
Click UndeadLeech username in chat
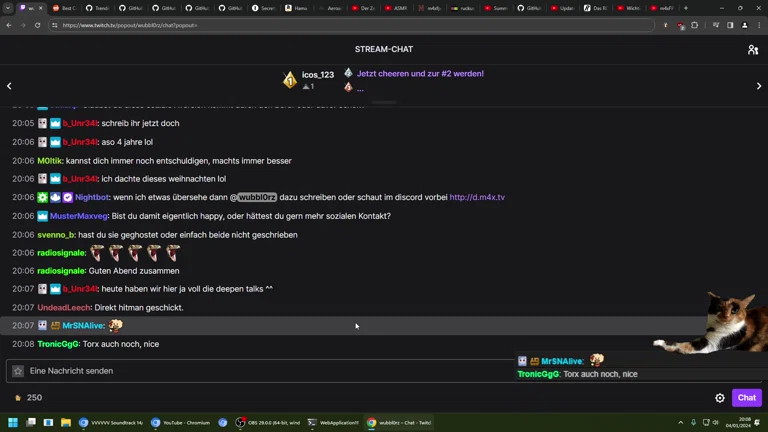[64, 308]
